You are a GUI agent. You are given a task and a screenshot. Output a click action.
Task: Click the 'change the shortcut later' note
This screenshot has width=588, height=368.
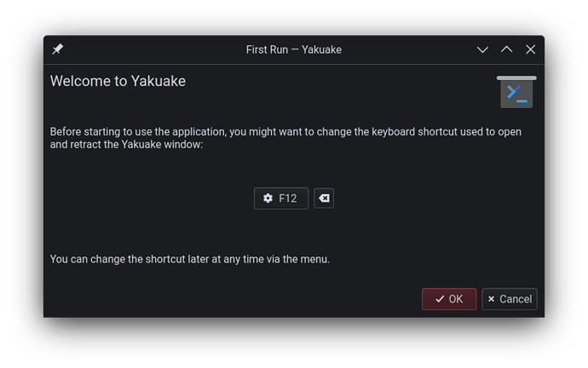pos(190,259)
